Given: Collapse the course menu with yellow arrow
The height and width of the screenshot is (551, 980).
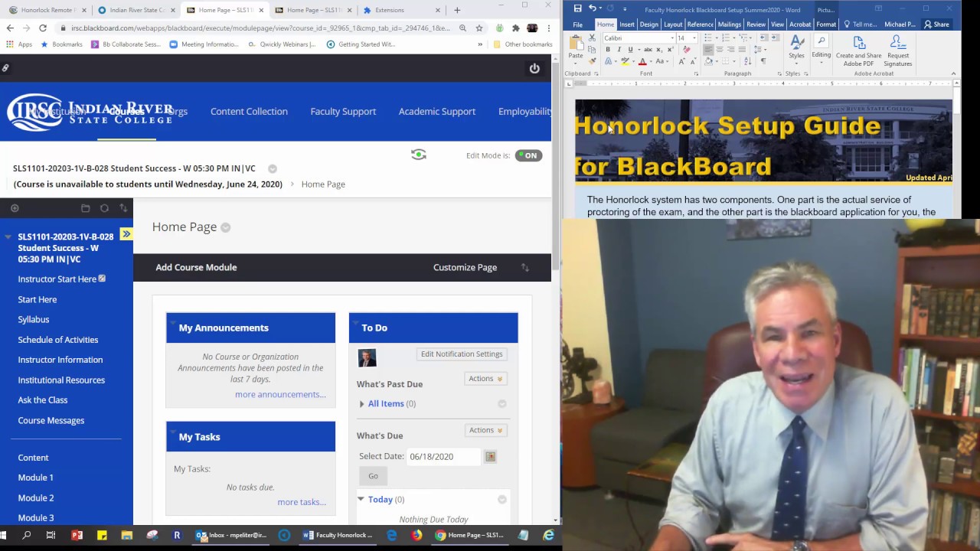Looking at the screenshot, I should [126, 234].
